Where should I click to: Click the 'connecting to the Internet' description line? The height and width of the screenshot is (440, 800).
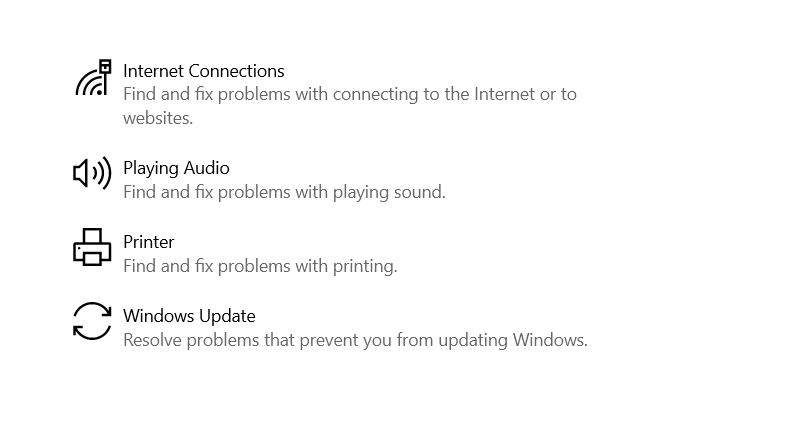(349, 94)
